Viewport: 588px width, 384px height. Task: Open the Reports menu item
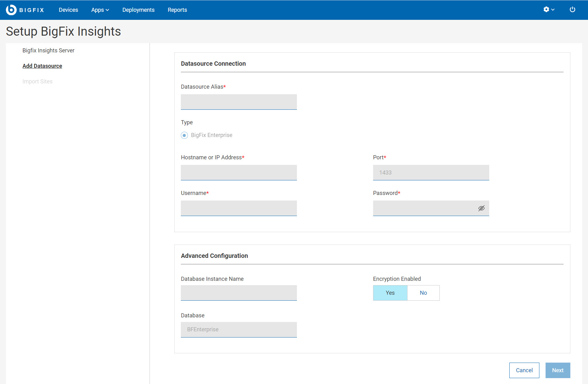point(177,10)
